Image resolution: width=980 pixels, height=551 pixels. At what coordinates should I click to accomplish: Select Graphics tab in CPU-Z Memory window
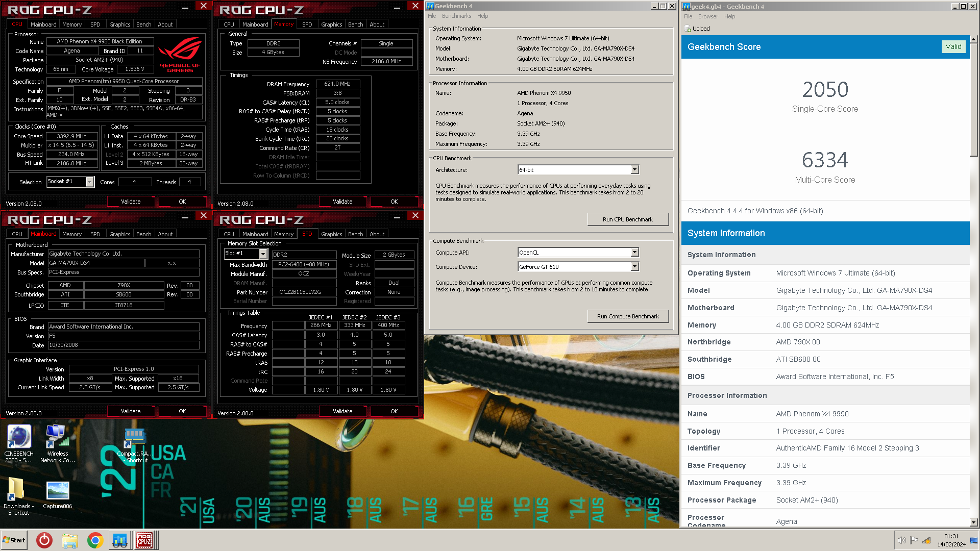click(x=331, y=24)
